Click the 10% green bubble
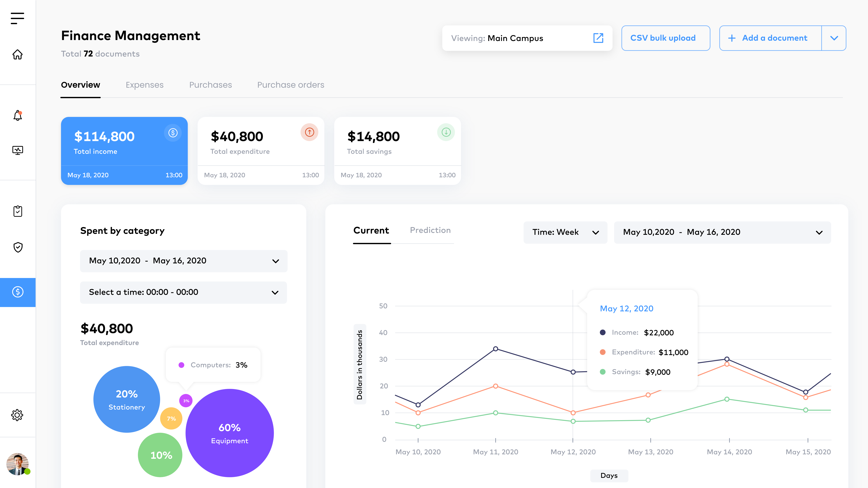The height and width of the screenshot is (488, 868). pos(160,455)
